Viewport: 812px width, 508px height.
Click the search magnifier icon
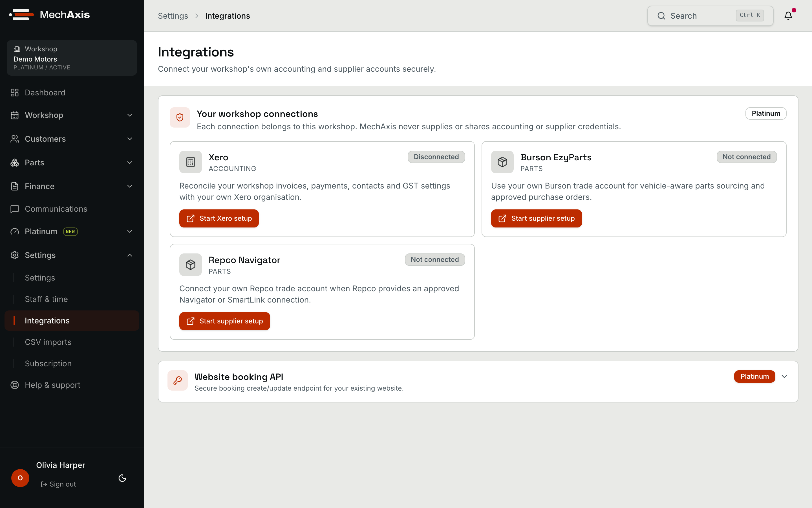point(661,16)
